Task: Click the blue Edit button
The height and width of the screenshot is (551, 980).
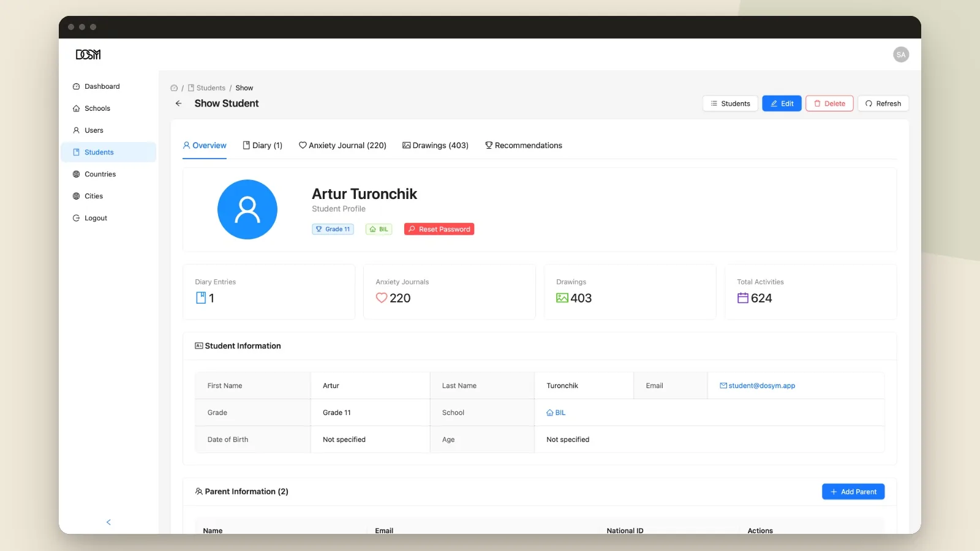Action: pos(782,103)
